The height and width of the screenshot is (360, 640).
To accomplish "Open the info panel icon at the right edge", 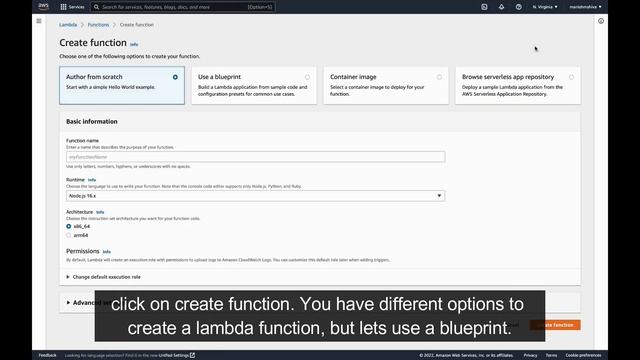I will (x=601, y=21).
